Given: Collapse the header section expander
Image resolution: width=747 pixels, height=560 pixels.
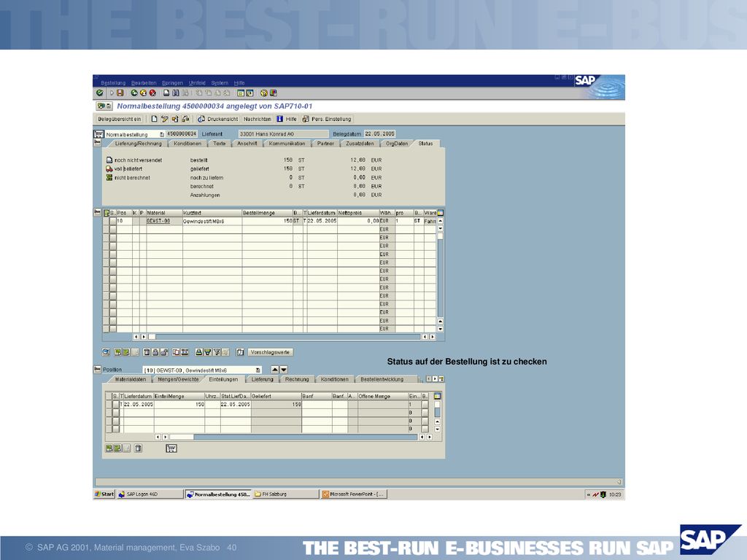Looking at the screenshot, I should coord(97,143).
